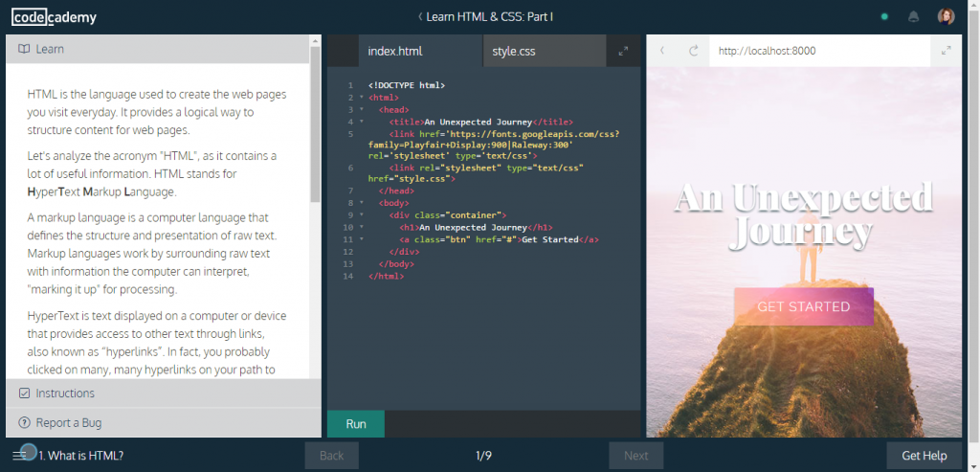The width and height of the screenshot is (980, 472).
Task: Click the book icon beside Learn
Action: coord(24,49)
